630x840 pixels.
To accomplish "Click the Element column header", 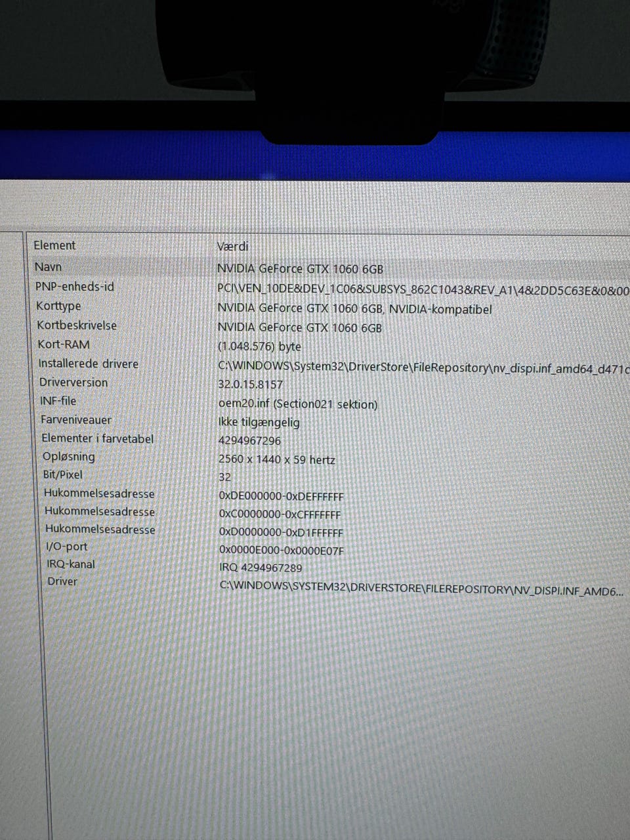I will [54, 245].
